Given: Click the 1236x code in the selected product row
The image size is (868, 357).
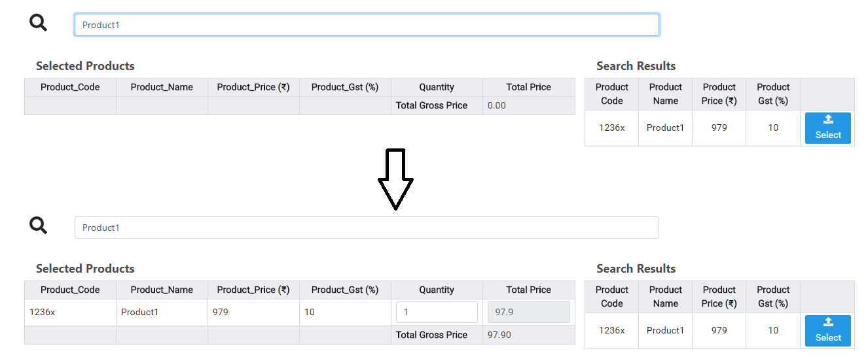Looking at the screenshot, I should click(x=43, y=312).
